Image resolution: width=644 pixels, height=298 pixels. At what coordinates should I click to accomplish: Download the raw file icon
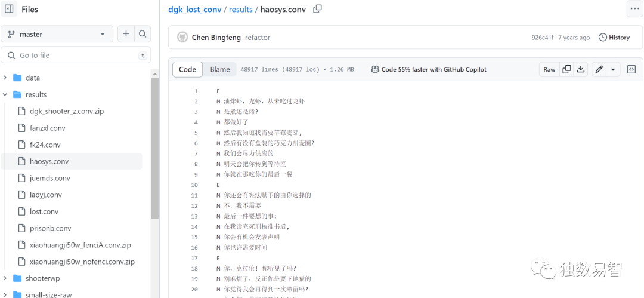tap(581, 69)
